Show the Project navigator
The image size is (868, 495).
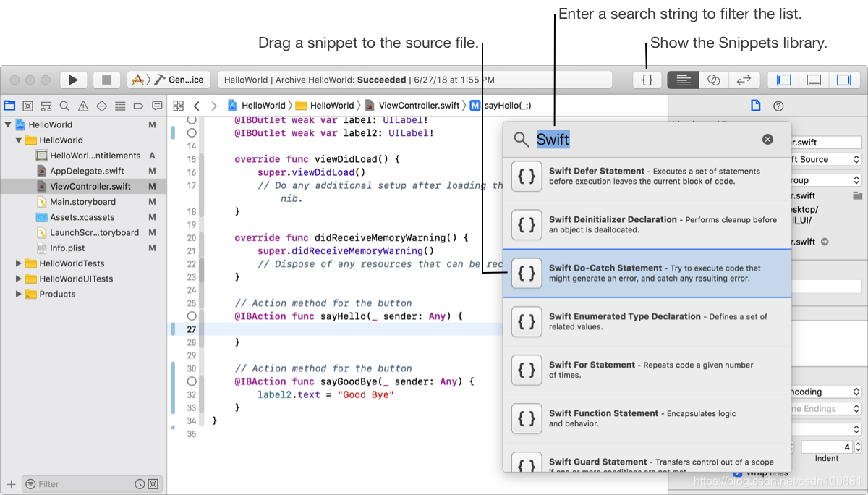[x=9, y=106]
